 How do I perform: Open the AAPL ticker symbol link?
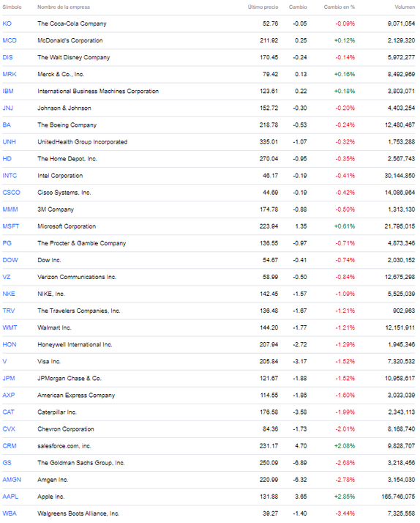click(x=10, y=497)
